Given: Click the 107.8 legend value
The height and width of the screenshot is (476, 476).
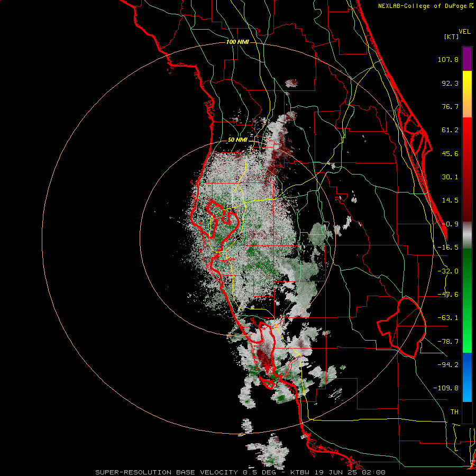Looking at the screenshot, I should tap(448, 59).
